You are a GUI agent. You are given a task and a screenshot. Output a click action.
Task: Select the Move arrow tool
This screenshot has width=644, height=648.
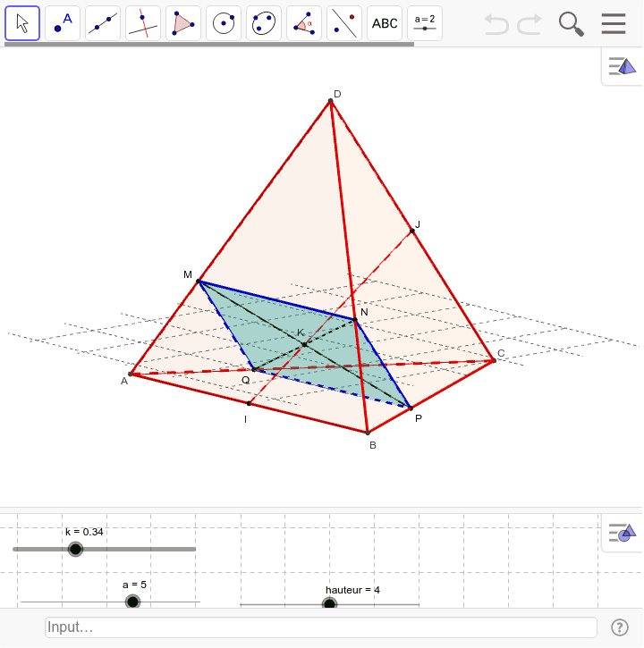coord(22,23)
